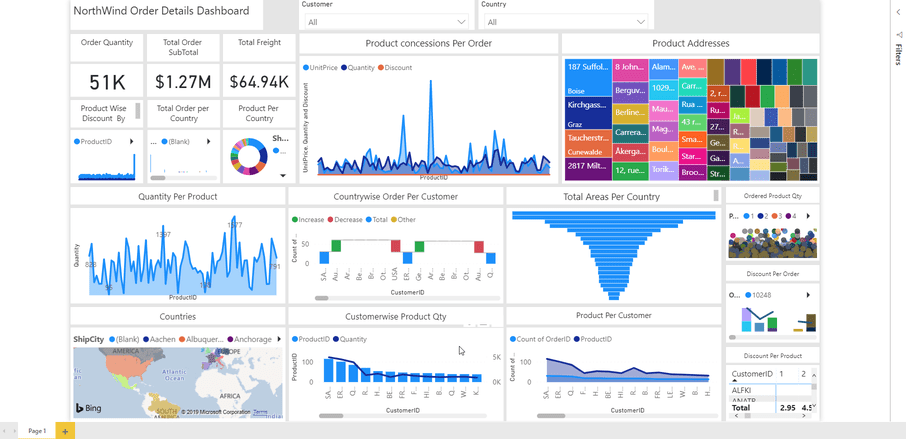Click legend arrow in Discount Per Order
Image resolution: width=906 pixels, height=439 pixels.
point(808,295)
